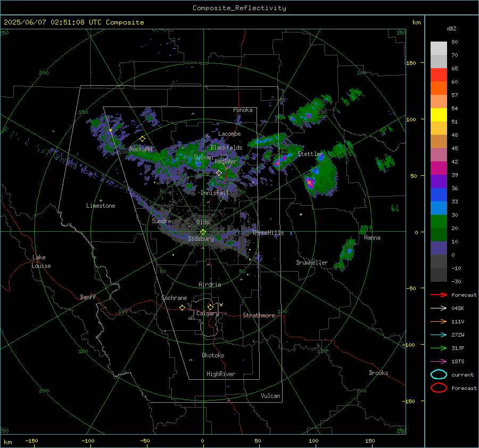This screenshot has width=479, height=448.
Task: Click the Sundre city label
Action: pos(161,221)
